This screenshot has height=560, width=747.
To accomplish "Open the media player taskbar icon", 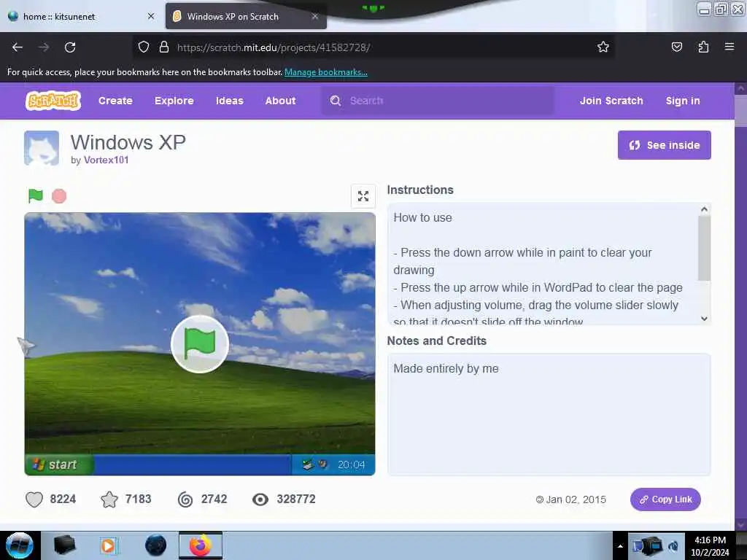I will (x=108, y=545).
